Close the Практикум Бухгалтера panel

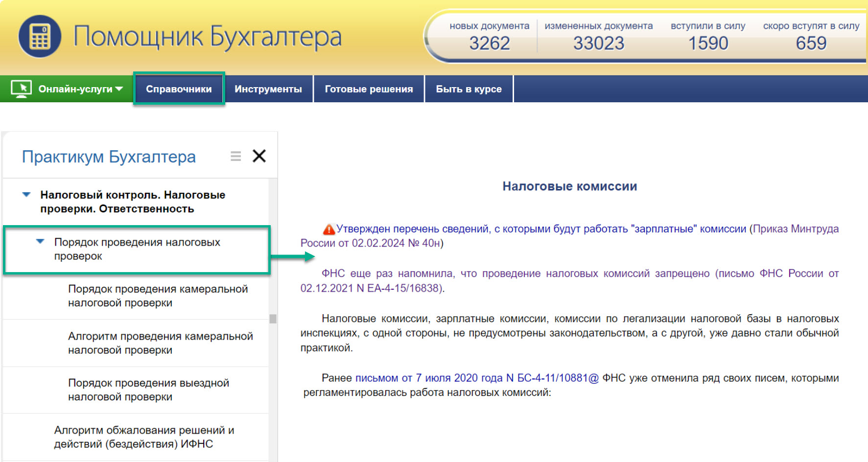coord(259,156)
